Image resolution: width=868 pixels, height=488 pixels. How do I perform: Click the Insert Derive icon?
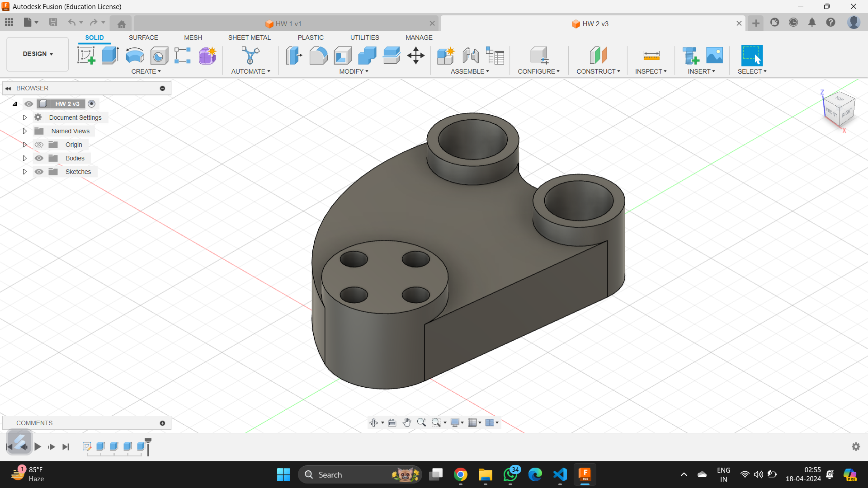tap(690, 56)
